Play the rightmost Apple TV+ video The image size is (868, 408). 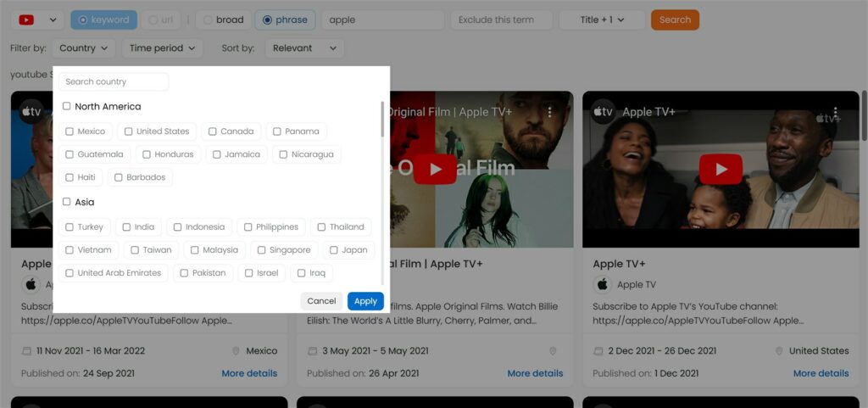(x=721, y=169)
